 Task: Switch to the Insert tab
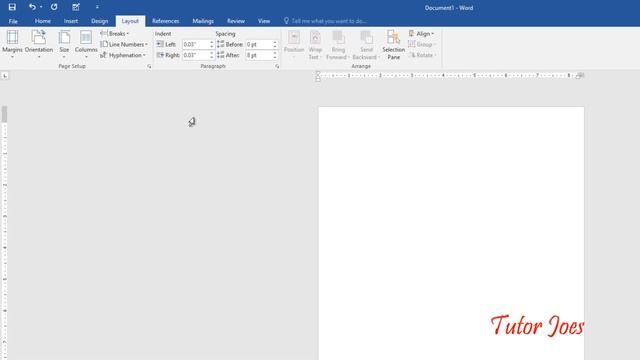71,21
